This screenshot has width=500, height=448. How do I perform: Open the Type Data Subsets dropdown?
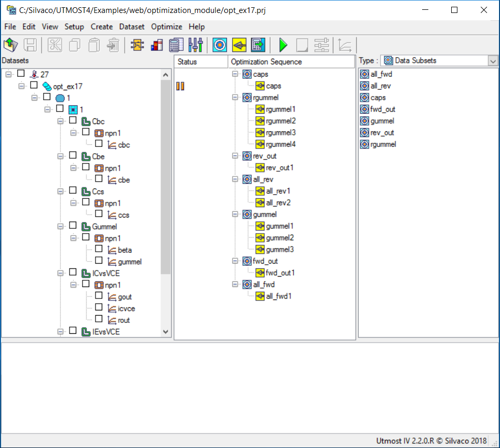click(493, 61)
